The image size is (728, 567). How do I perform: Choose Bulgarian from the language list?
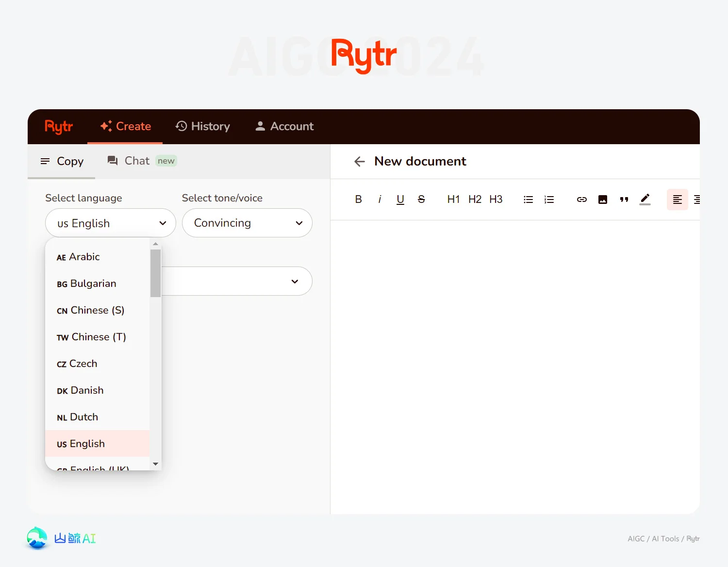98,283
